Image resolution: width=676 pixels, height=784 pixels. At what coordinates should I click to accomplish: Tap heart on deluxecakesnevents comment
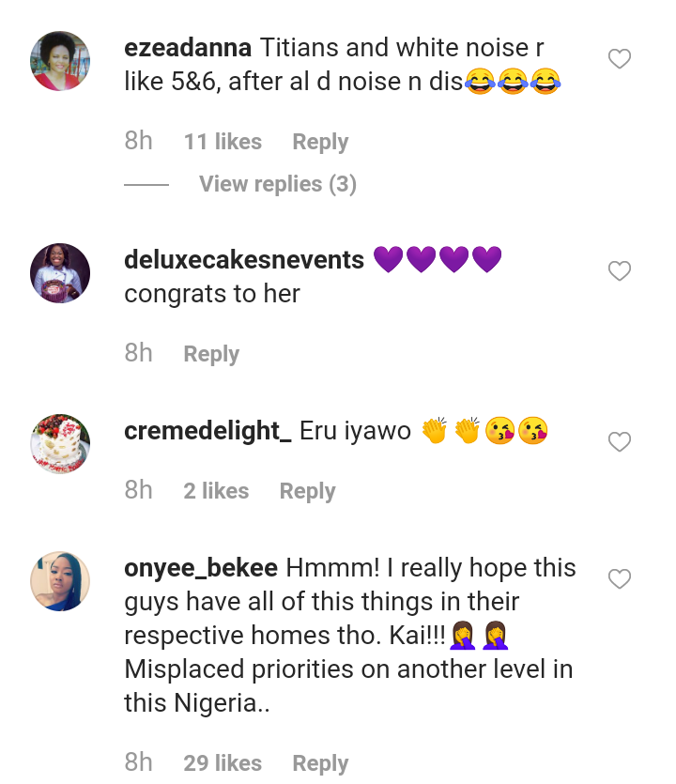620,271
